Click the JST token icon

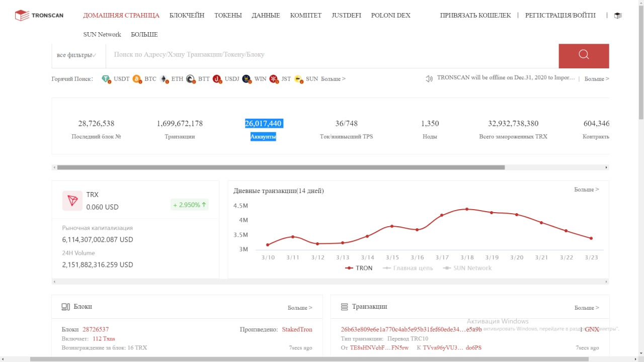274,79
